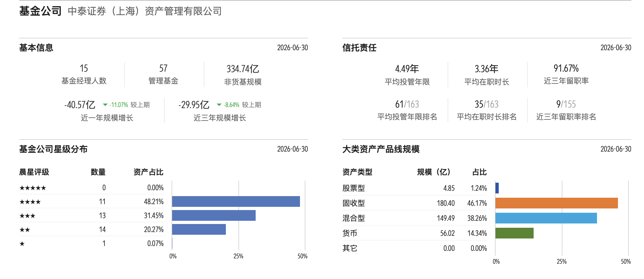The width and height of the screenshot is (644, 279).
Task: Select the four-star rating icons
Action: [30, 202]
